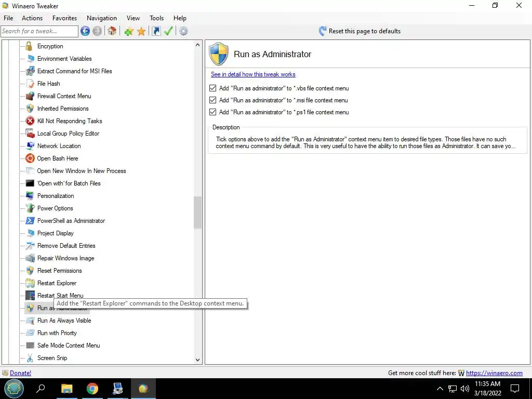Open the notification center icon
This screenshot has width=532, height=399.
(515, 389)
